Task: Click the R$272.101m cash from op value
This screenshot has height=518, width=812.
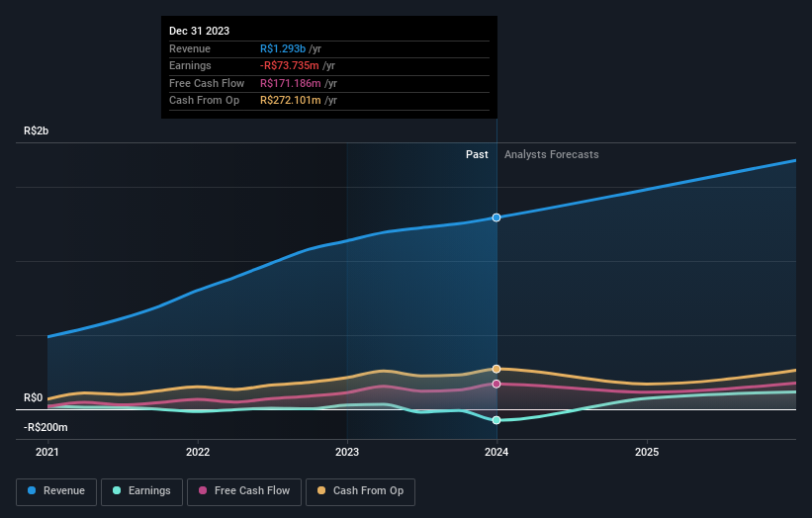Action: (x=291, y=101)
